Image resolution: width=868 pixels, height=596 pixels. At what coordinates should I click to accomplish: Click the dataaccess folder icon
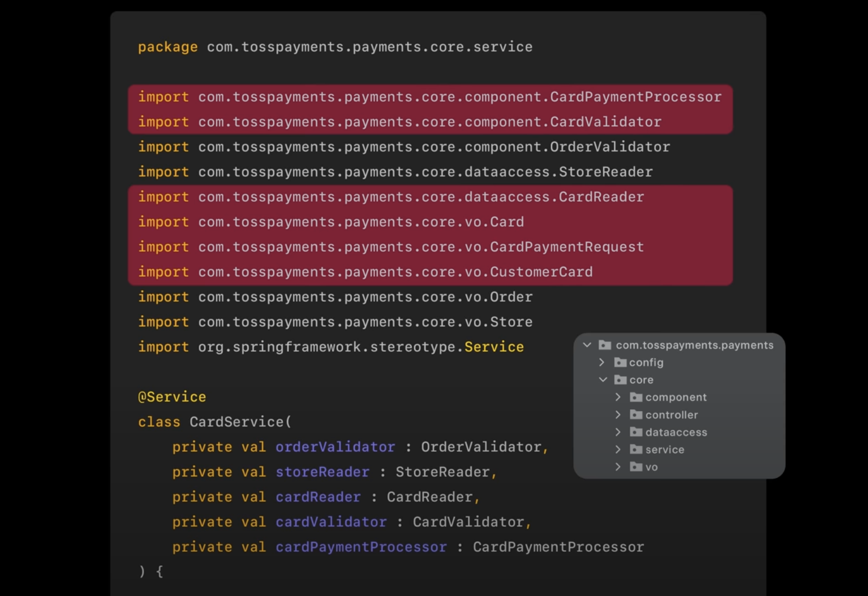pos(636,432)
